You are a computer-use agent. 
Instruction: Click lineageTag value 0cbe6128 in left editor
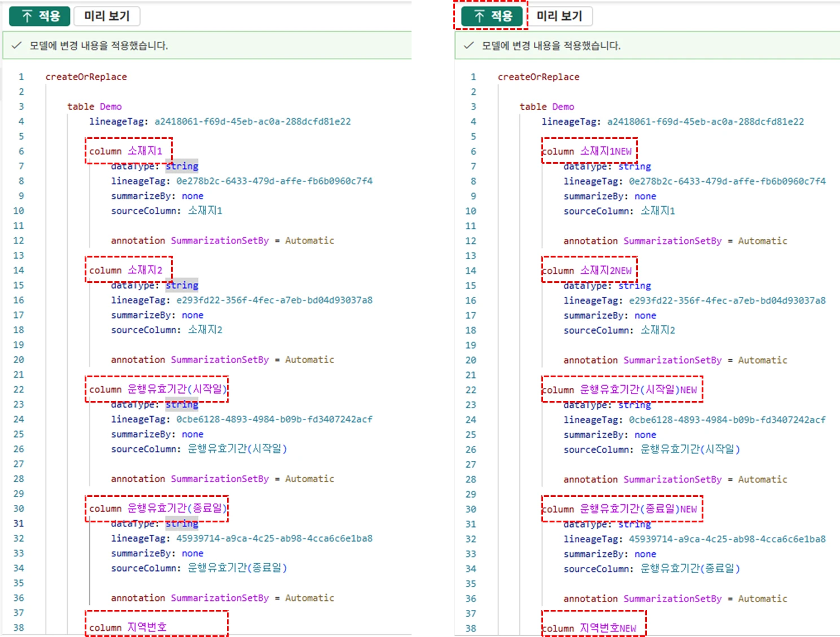click(x=274, y=419)
